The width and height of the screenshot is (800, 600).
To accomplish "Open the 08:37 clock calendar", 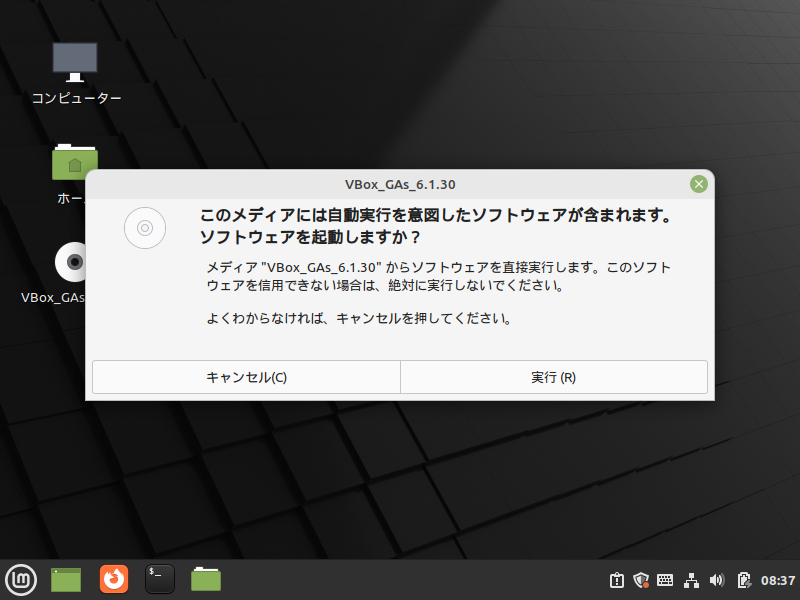I will [778, 581].
